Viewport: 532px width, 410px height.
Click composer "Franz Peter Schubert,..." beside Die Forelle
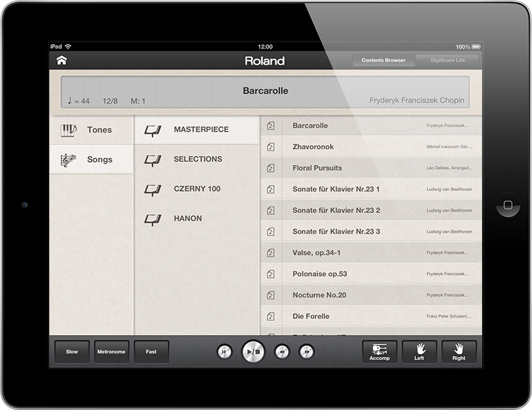click(450, 316)
